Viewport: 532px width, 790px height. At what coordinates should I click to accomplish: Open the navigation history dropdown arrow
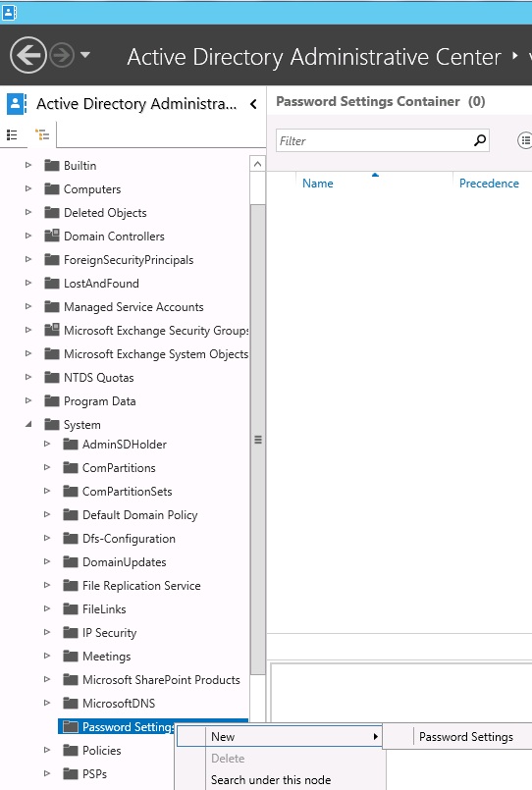point(85,54)
